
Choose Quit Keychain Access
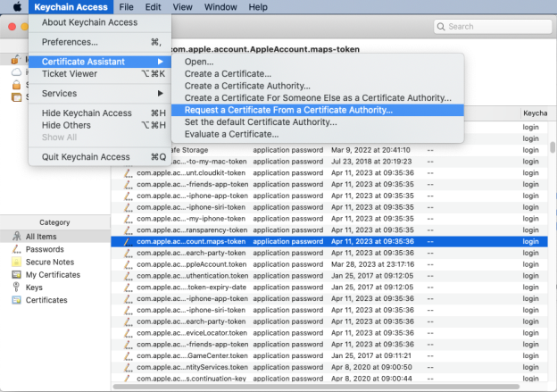100,157
